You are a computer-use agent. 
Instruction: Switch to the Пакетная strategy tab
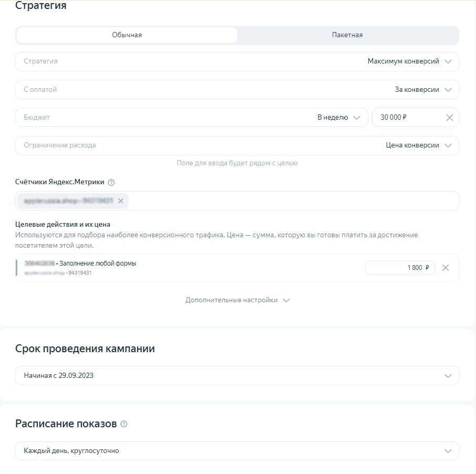pos(347,35)
